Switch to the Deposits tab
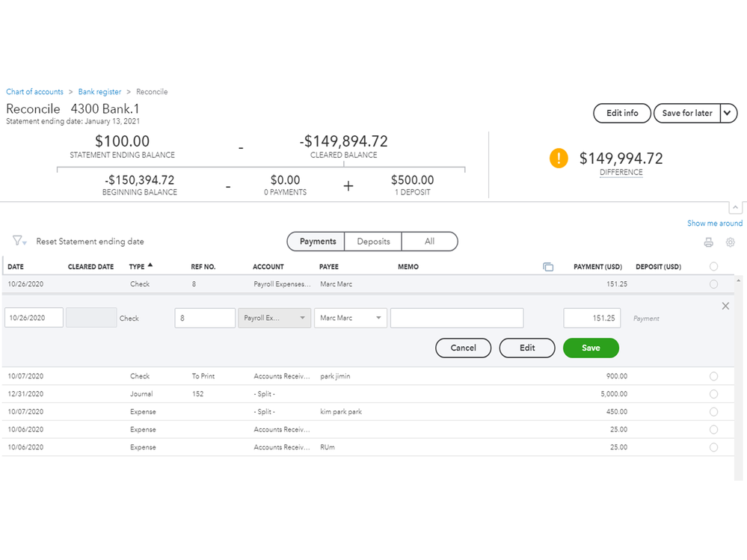The image size is (747, 560). (x=373, y=241)
